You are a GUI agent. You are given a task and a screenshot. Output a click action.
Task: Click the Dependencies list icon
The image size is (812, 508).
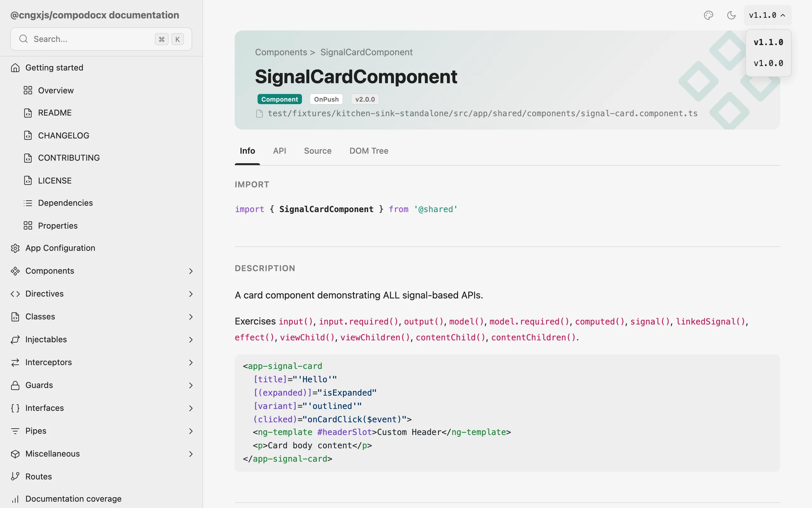tap(28, 203)
